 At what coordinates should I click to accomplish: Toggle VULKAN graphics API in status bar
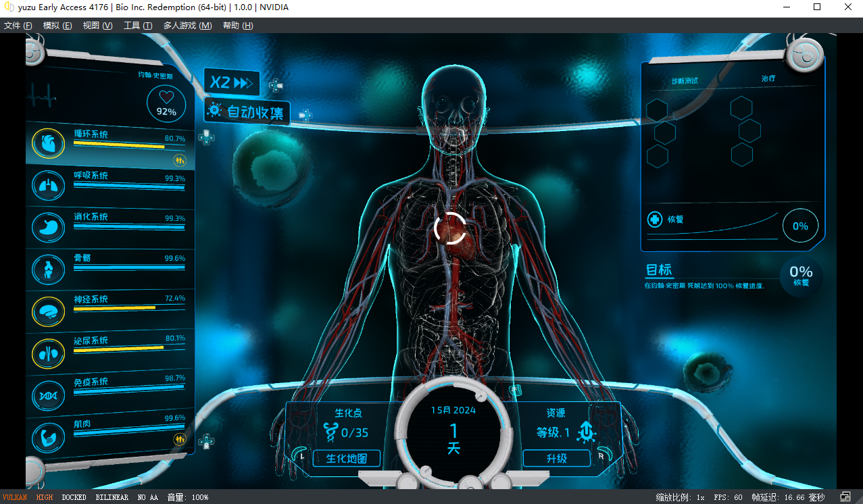click(15, 497)
